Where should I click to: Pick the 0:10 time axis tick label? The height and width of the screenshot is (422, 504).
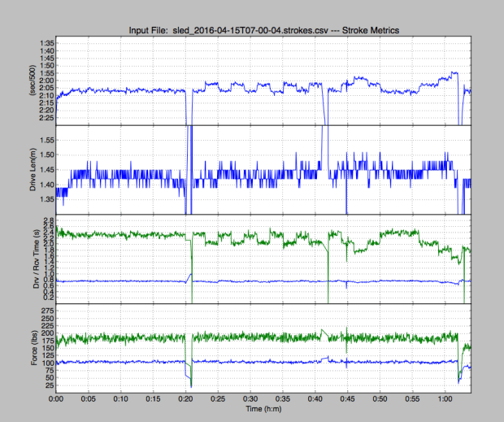click(121, 400)
